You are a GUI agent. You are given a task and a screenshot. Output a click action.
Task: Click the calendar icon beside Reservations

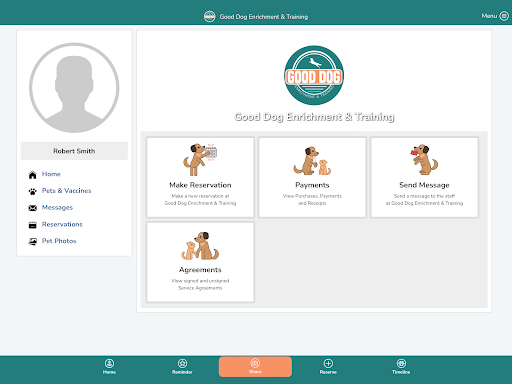[x=32, y=225]
